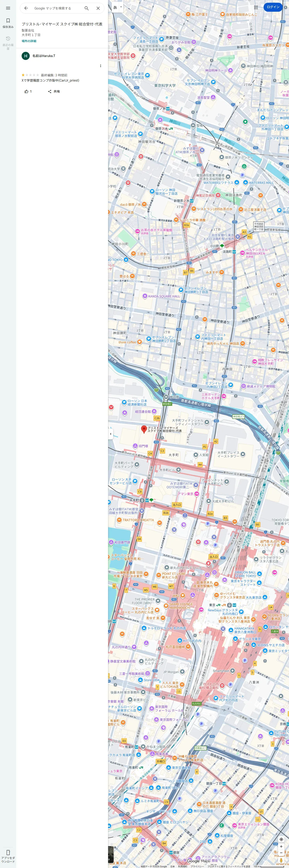The width and height of the screenshot is (289, 868).
Task: Switch to the satellite layer thumbnail
Action: click(x=111, y=854)
